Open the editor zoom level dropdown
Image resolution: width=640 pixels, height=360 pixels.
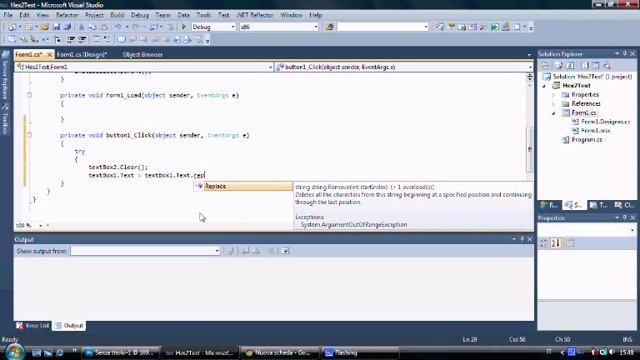[40, 225]
